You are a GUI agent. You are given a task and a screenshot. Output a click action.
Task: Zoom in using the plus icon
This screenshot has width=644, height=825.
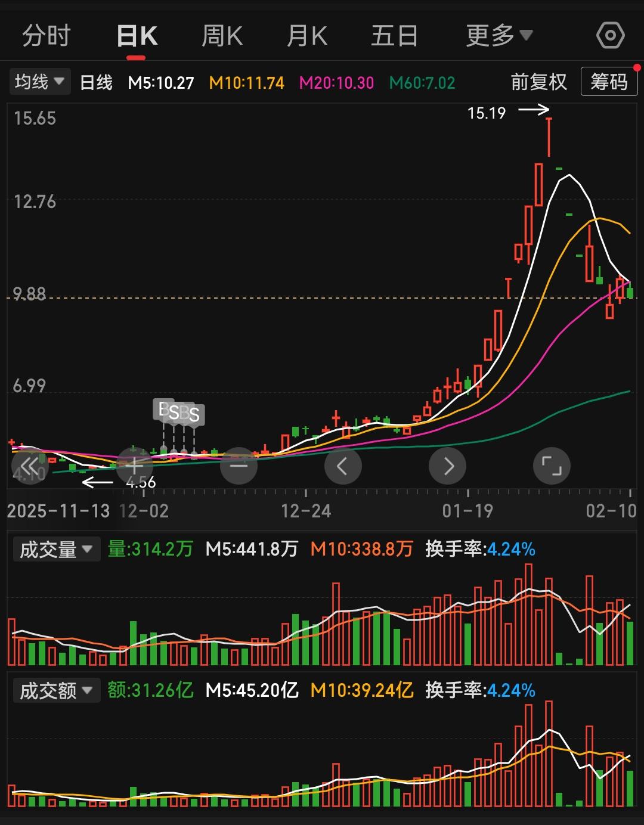click(x=134, y=466)
